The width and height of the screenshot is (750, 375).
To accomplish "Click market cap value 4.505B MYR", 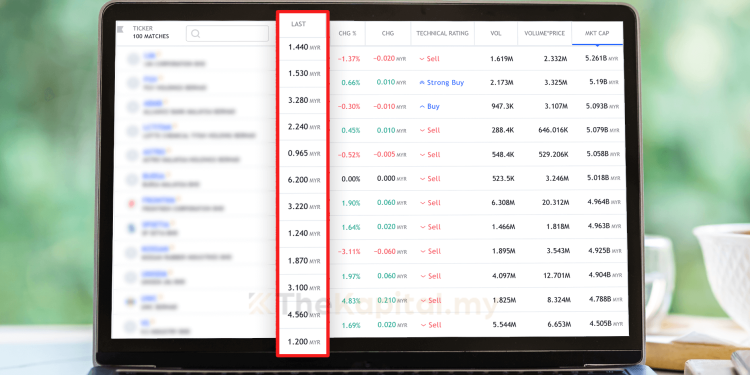I will pyautogui.click(x=606, y=324).
